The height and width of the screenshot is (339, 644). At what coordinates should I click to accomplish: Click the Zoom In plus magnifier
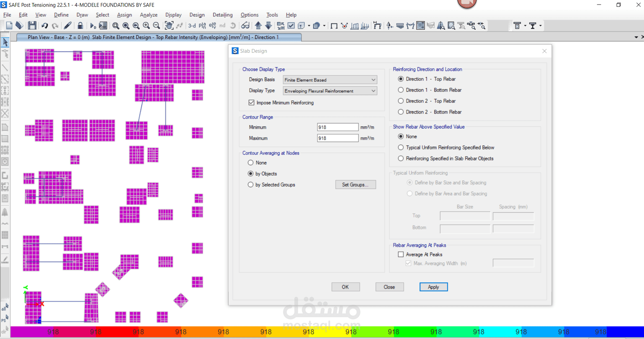pyautogui.click(x=146, y=26)
